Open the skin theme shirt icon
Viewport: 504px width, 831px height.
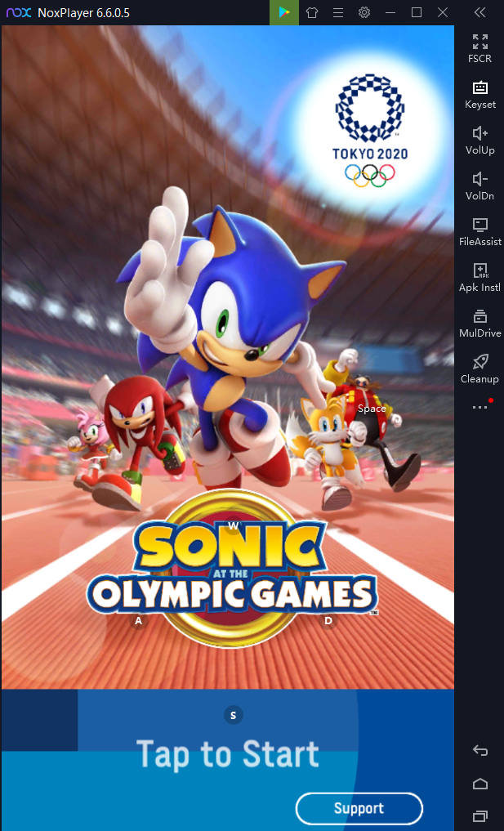click(311, 13)
